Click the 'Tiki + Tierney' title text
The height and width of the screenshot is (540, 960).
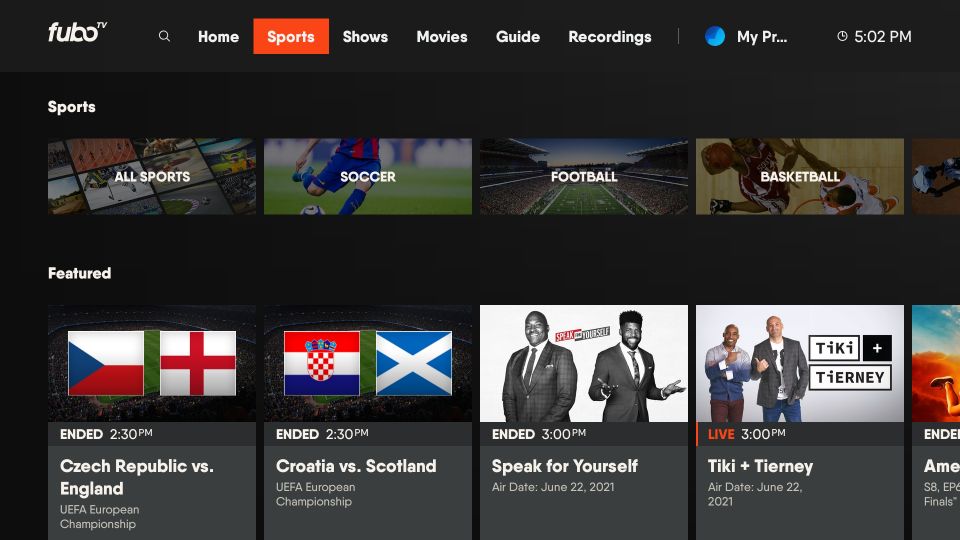coord(760,466)
